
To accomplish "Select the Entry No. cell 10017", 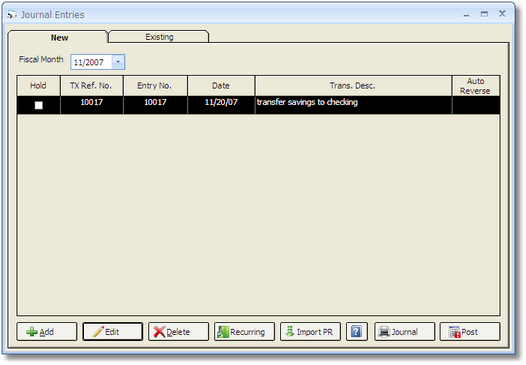I will (x=155, y=105).
